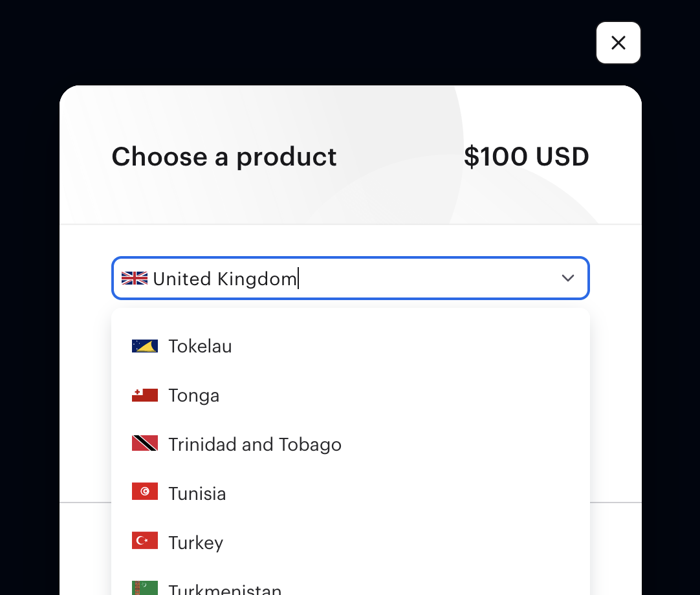Click the Tokelau flag icon
This screenshot has width=700, height=595.
pyautogui.click(x=145, y=346)
